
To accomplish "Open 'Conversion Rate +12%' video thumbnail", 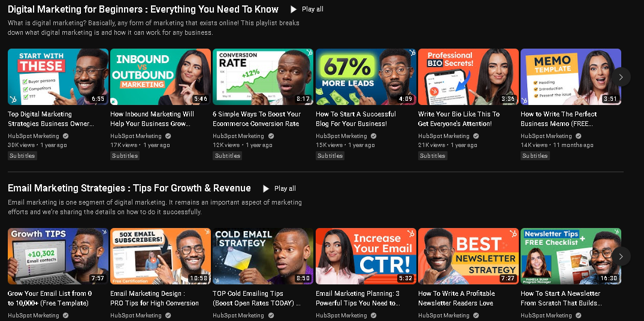I will [263, 77].
